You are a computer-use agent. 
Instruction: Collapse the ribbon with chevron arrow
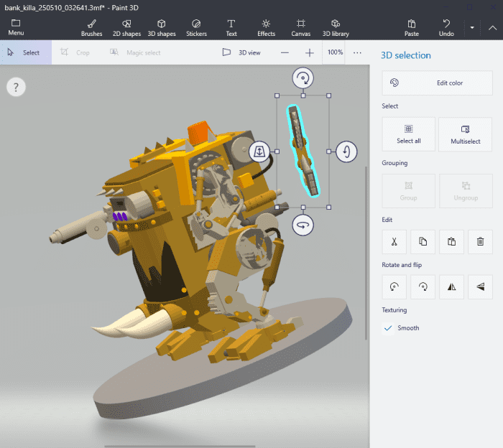click(492, 28)
